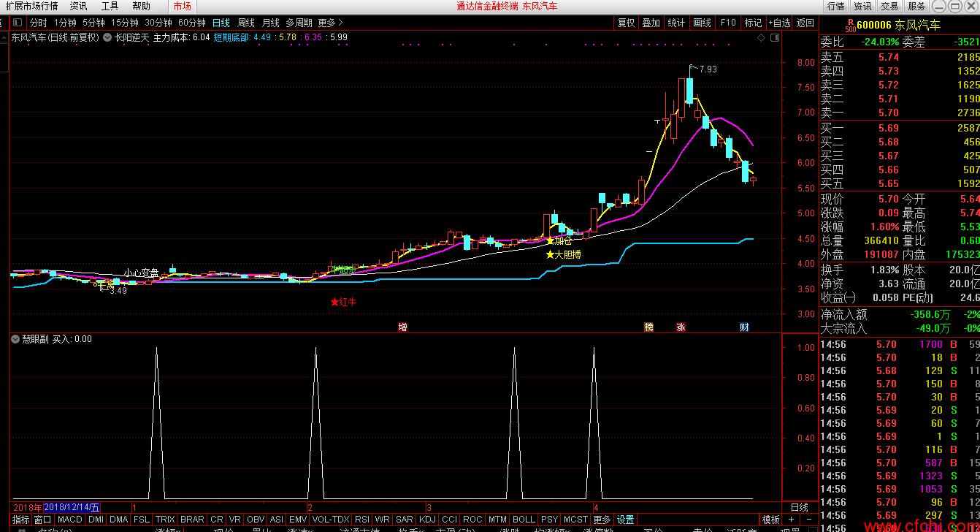This screenshot has width=980, height=532.
Task: Open the 资讯 menu in the menu bar
Action: click(x=78, y=6)
